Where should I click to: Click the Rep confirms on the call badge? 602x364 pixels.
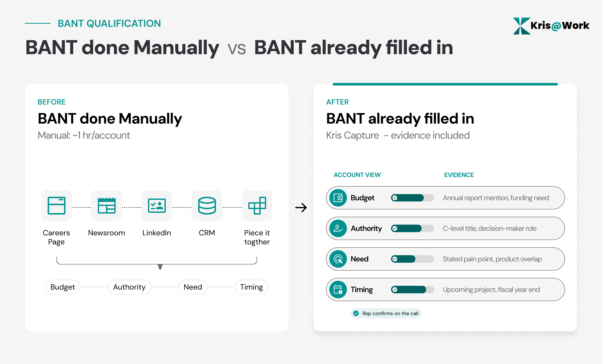[386, 313]
